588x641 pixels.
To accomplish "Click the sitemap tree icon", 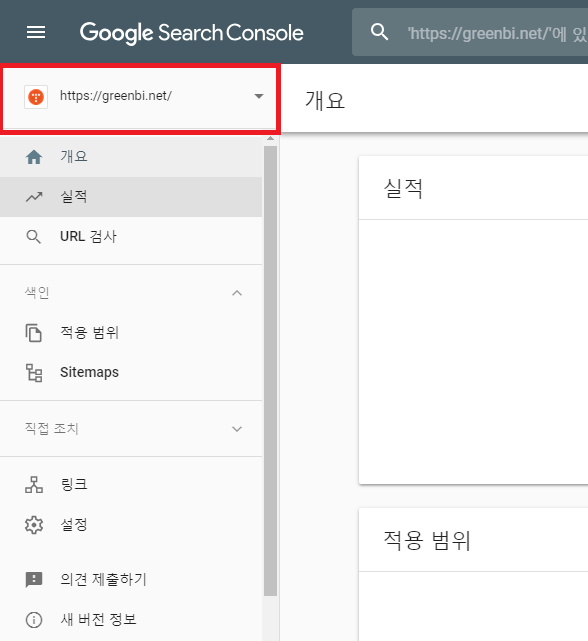I will pyautogui.click(x=34, y=372).
